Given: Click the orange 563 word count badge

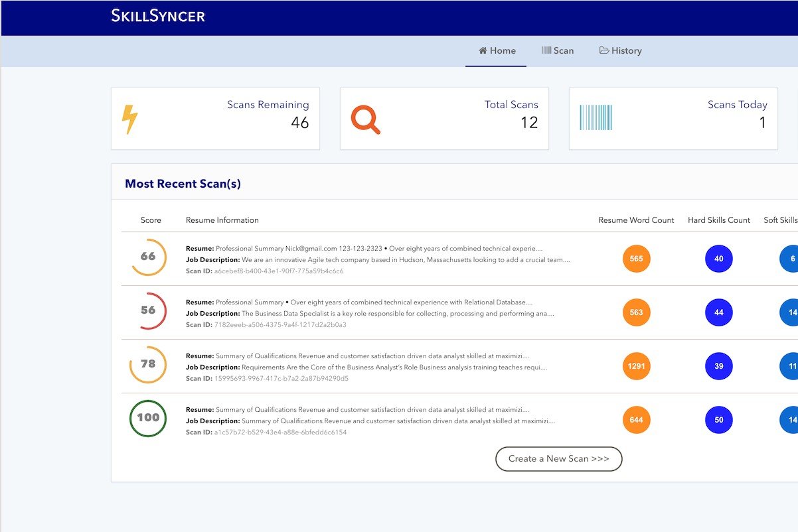Looking at the screenshot, I should [x=637, y=312].
